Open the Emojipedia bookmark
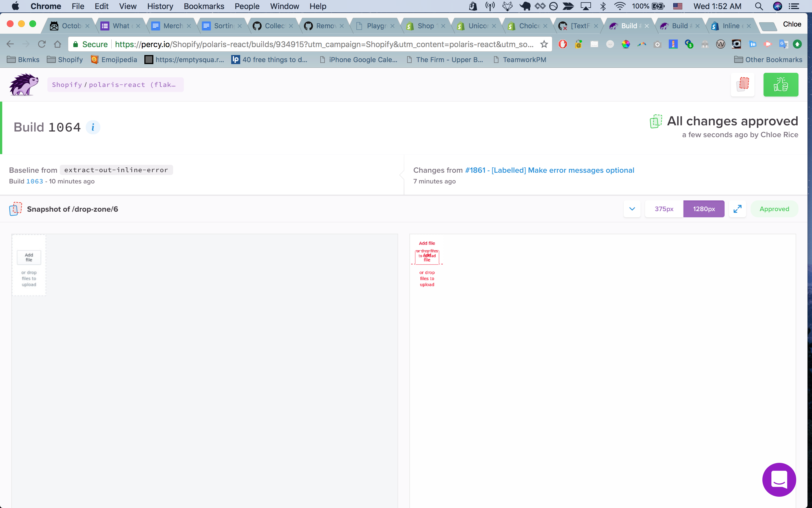 (x=114, y=60)
